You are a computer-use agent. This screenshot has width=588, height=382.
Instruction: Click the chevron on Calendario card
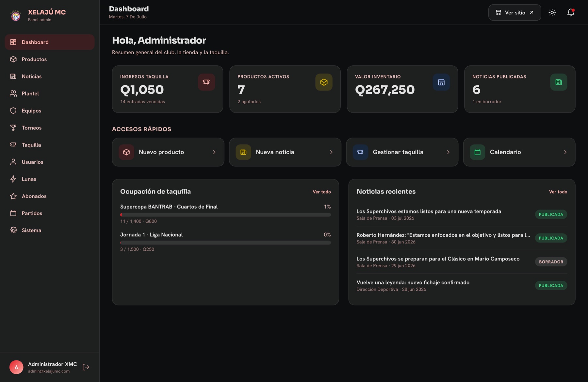click(x=565, y=152)
